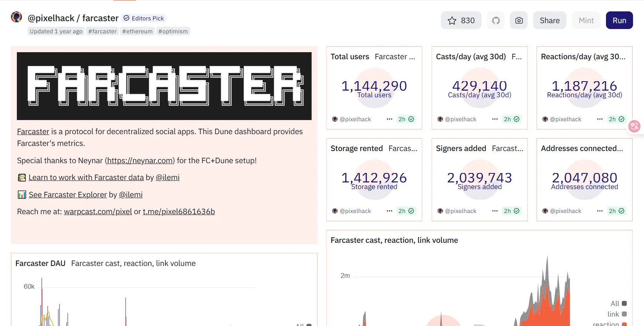This screenshot has height=326, width=644.
Task: Click the 2h refresh status on Casts/day card
Action: click(512, 119)
